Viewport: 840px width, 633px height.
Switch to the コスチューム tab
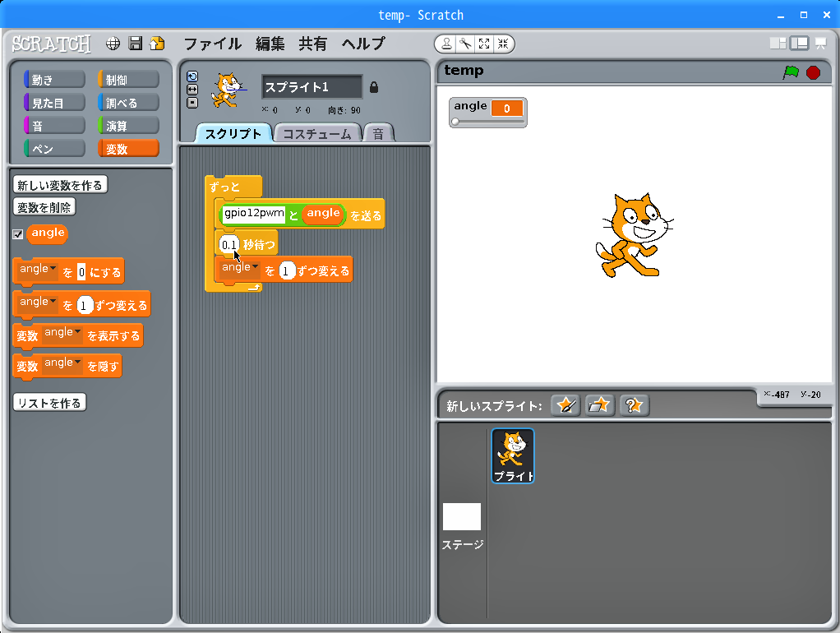317,133
